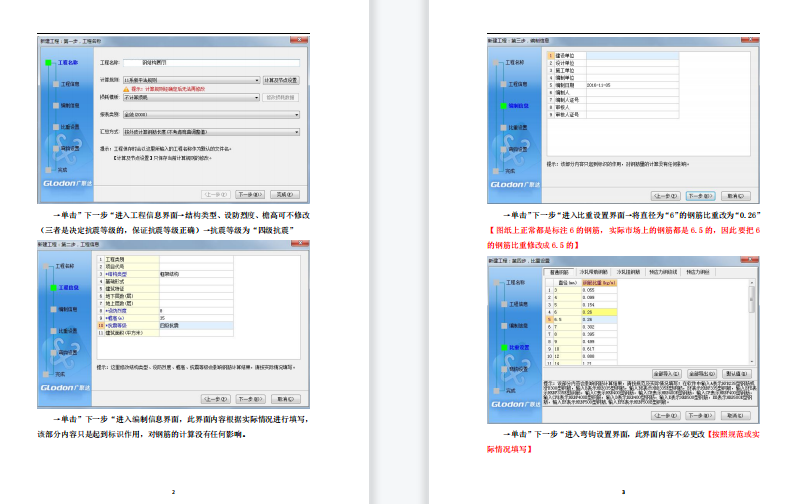Click the rebar weight column header, step four
Image resolution: width=810 pixels, height=504 pixels.
[599, 283]
